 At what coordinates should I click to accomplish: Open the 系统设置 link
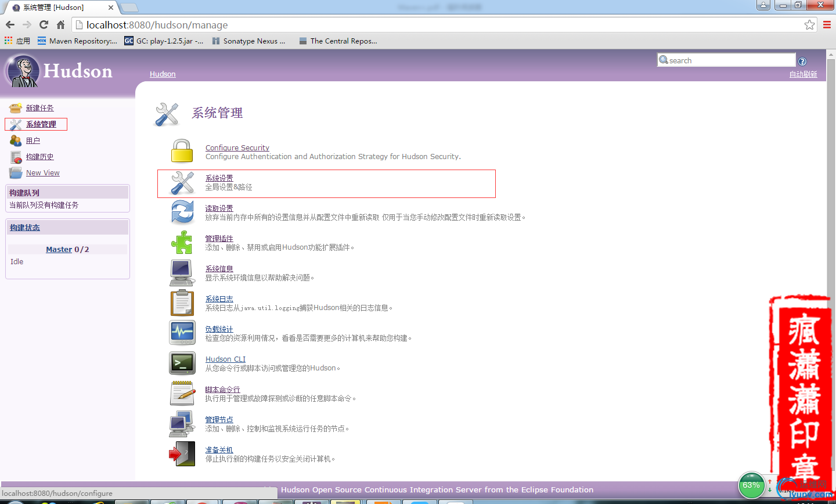click(x=219, y=178)
